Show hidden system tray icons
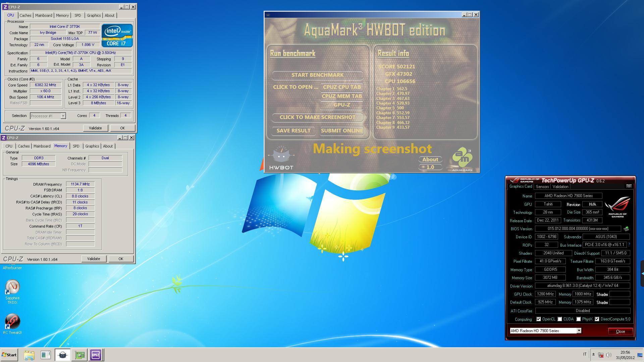 coord(593,355)
